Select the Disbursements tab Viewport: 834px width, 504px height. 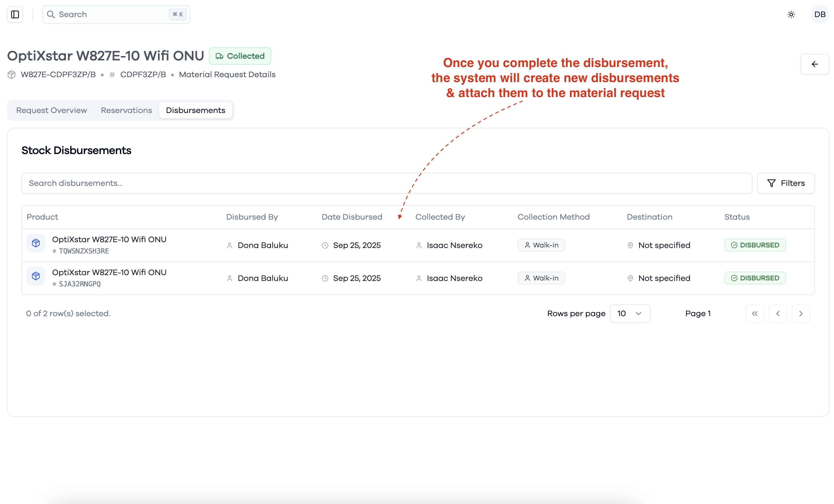click(195, 110)
